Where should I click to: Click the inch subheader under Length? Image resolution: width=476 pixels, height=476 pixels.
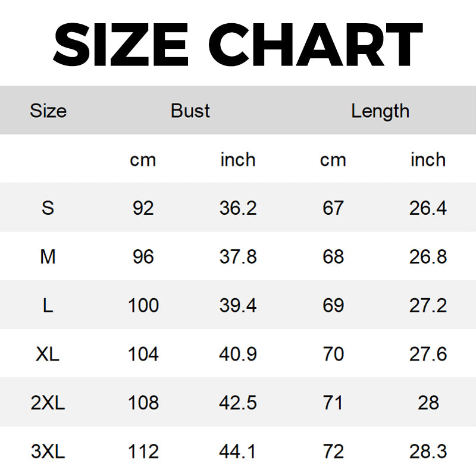tap(428, 159)
